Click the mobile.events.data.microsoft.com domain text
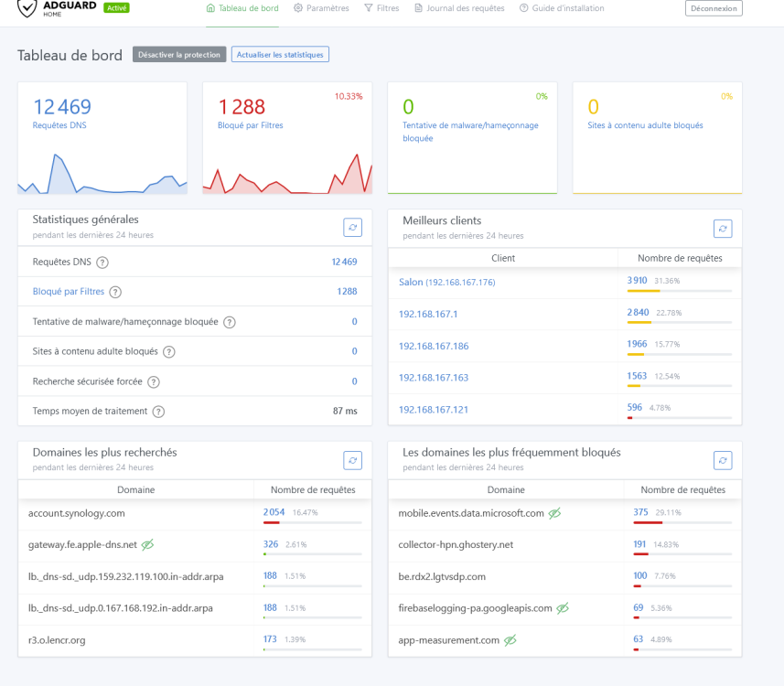Image resolution: width=784 pixels, height=686 pixels. coord(471,513)
